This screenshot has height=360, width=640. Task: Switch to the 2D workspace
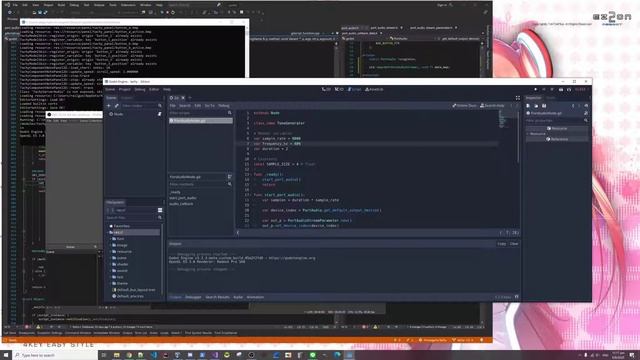pyautogui.click(x=326, y=89)
